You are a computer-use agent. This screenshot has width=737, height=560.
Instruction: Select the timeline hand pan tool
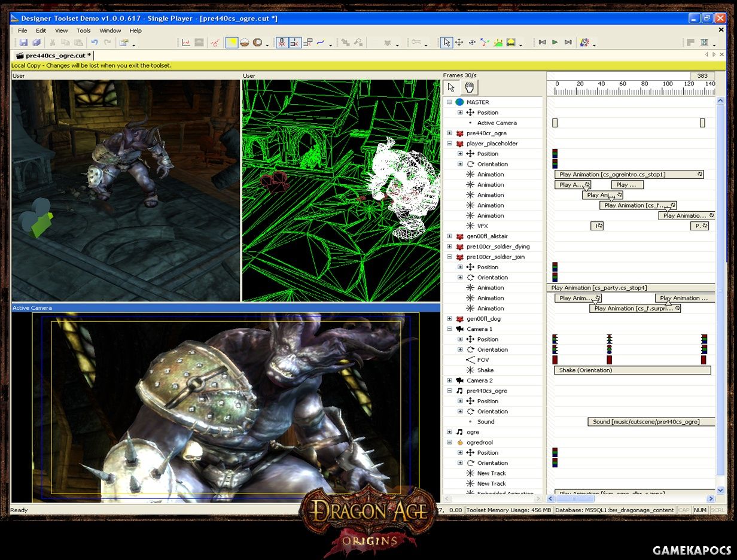[x=469, y=87]
